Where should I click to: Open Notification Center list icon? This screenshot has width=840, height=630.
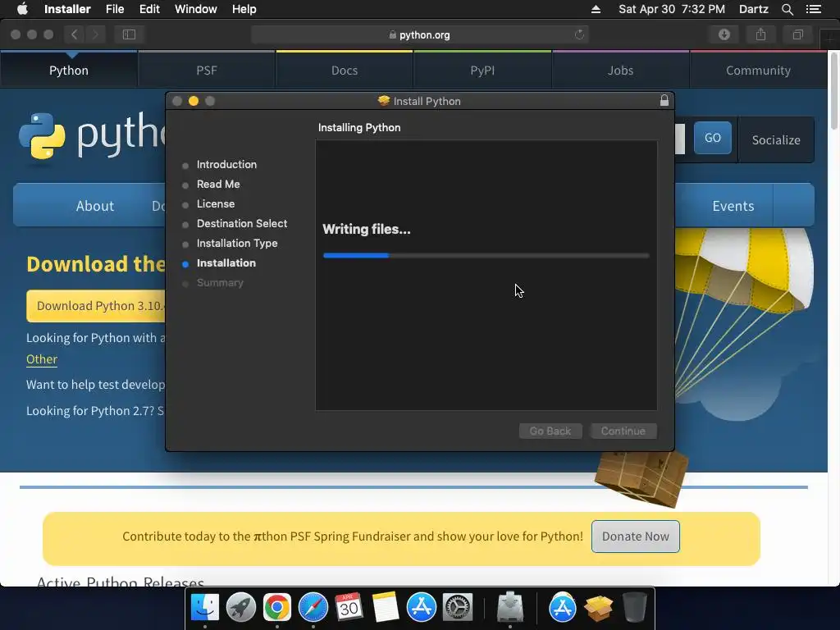coord(814,9)
